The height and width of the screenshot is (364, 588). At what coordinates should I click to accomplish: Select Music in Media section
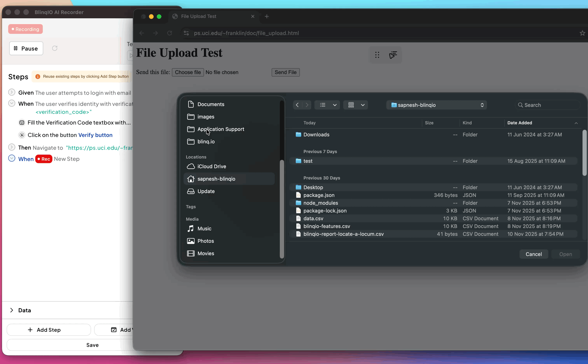point(204,229)
